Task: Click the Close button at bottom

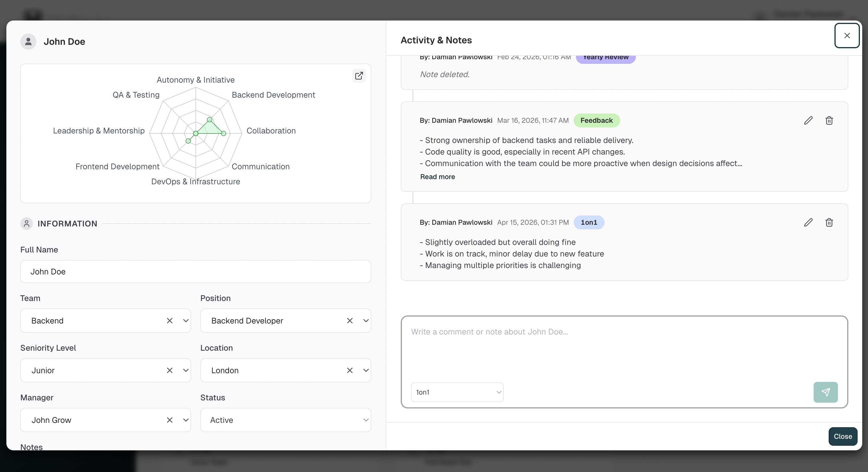Action: coord(843,436)
